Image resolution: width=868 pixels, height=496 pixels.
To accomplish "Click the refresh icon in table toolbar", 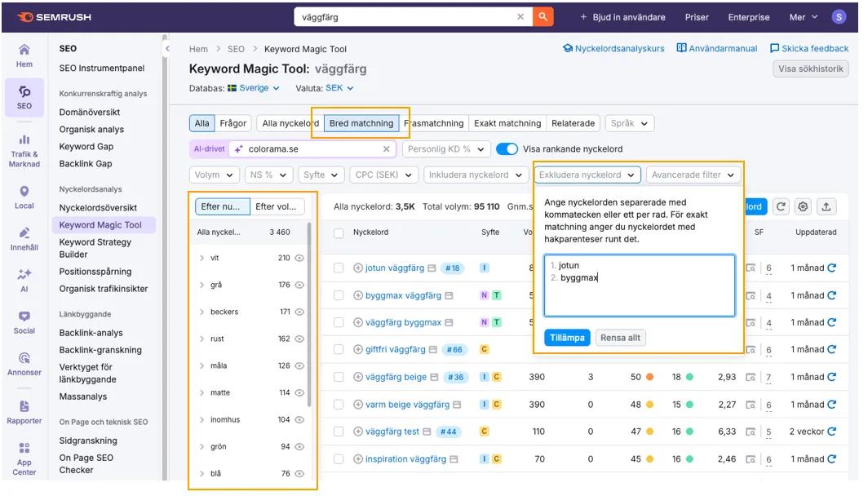I will coord(781,206).
